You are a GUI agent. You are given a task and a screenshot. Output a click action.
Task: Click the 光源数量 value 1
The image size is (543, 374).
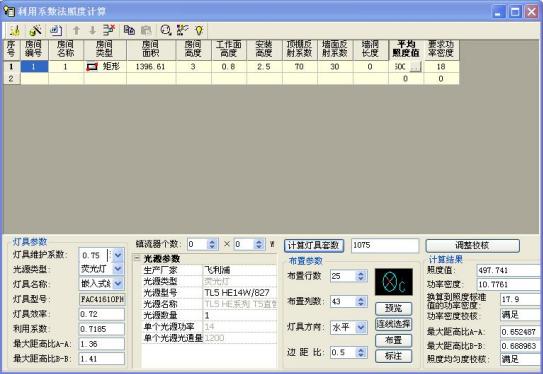tap(240, 315)
